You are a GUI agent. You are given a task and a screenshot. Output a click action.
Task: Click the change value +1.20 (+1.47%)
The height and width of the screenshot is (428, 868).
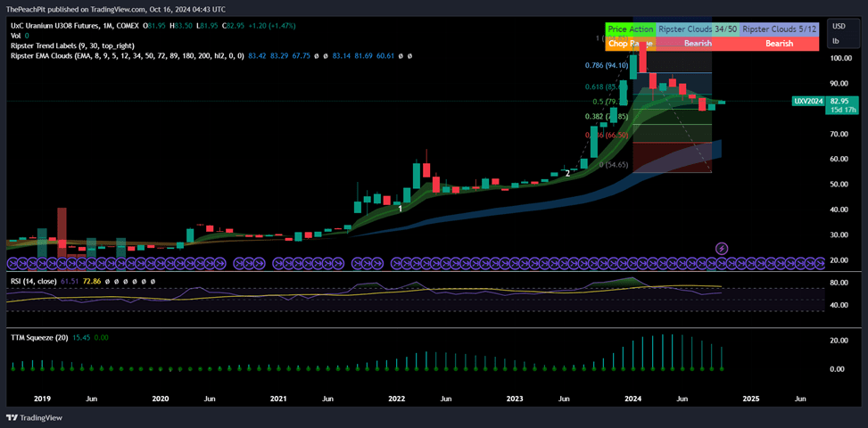(x=272, y=26)
